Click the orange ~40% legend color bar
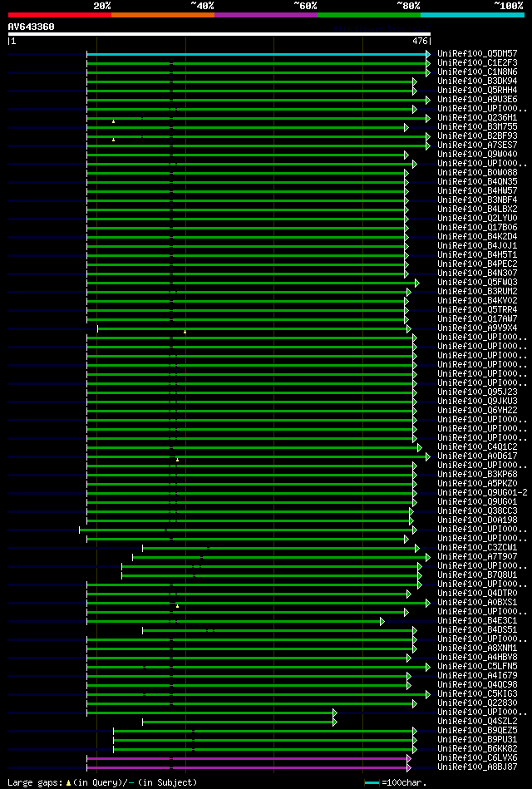 coord(163,15)
